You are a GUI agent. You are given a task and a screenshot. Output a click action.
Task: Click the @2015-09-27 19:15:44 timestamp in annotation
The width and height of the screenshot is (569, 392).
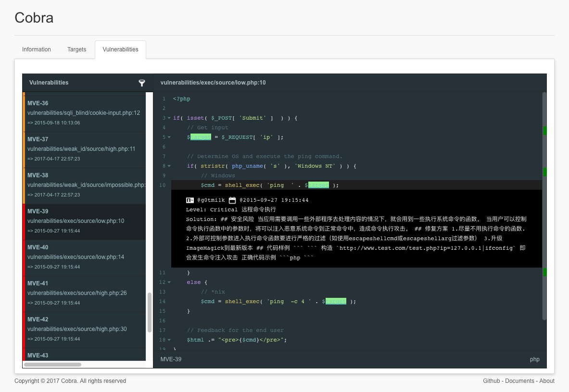[274, 200]
